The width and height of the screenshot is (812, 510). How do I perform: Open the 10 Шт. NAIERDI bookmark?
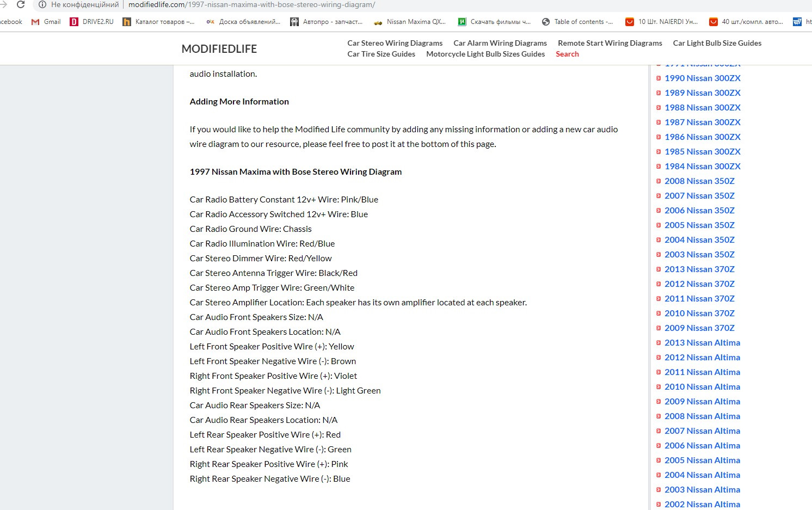[x=662, y=22]
